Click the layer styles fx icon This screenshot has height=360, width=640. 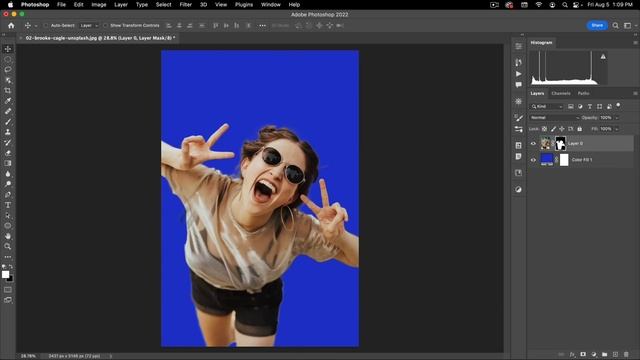click(x=572, y=354)
